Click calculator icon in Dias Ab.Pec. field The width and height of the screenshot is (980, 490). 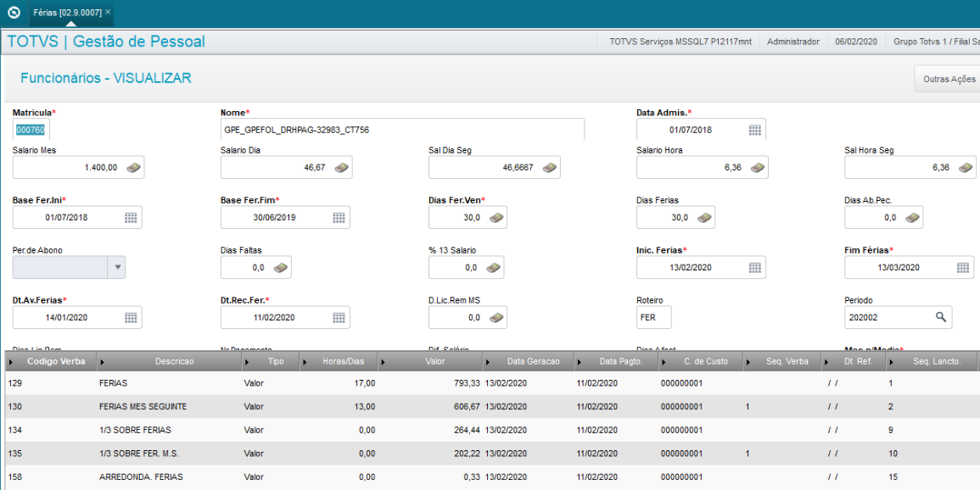(913, 217)
